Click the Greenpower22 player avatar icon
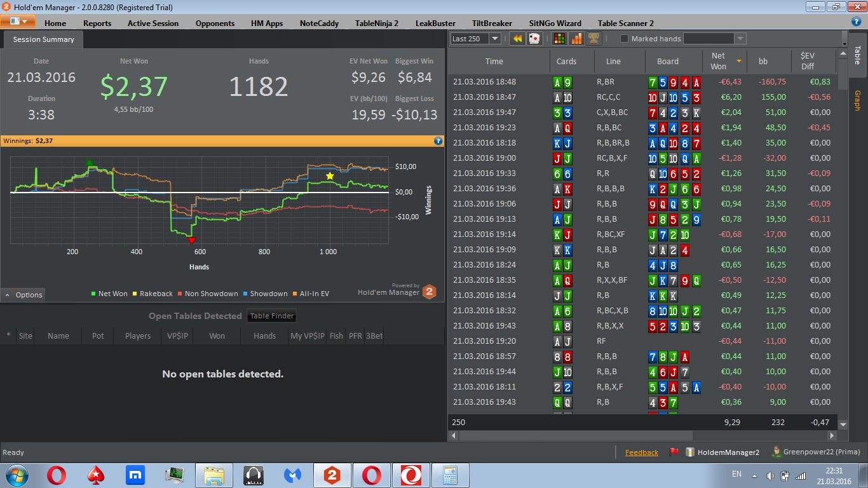 [x=776, y=452]
